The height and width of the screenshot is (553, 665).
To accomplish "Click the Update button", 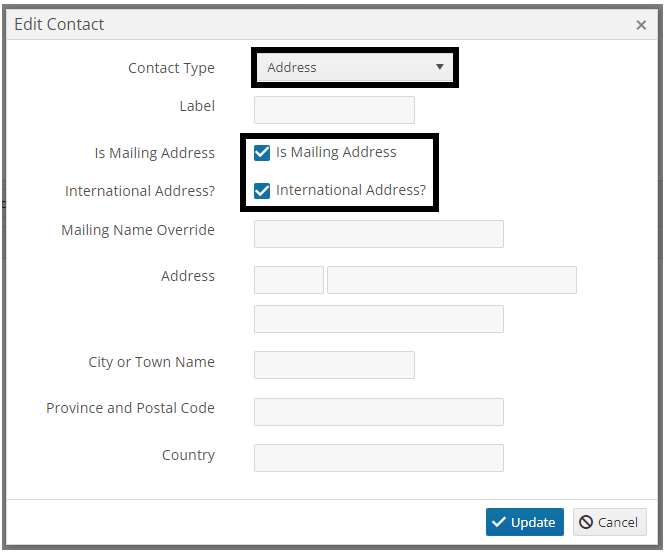I will point(525,522).
